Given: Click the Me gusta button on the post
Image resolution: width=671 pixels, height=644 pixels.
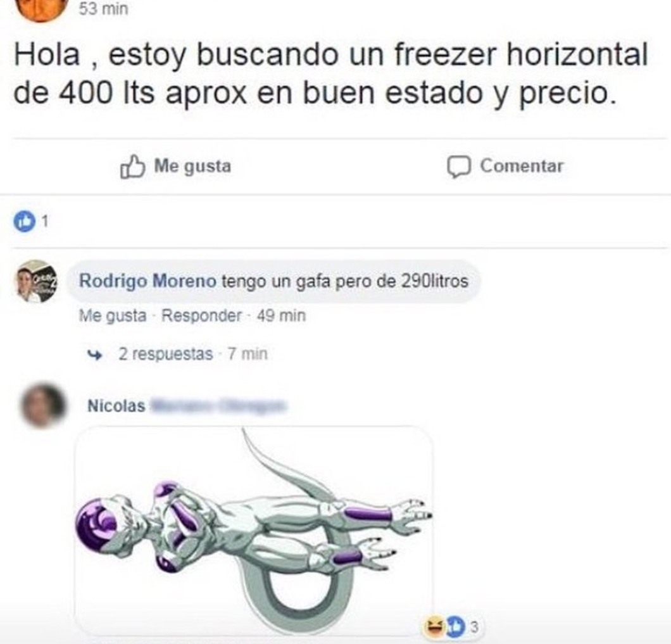Looking at the screenshot, I should pyautogui.click(x=176, y=166).
